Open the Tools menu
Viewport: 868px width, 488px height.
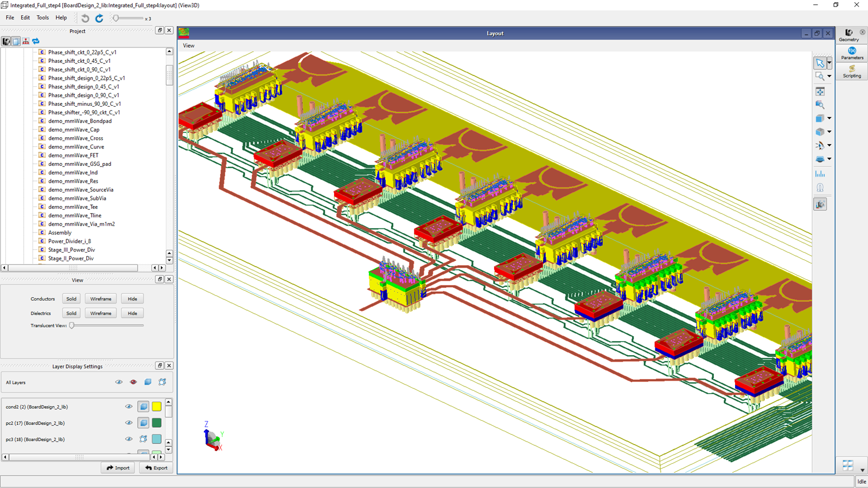(x=42, y=17)
